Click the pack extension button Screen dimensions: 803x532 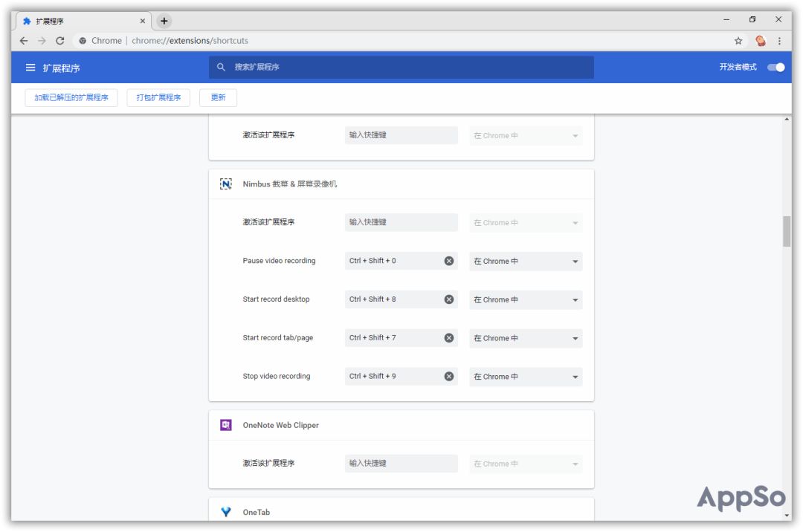coord(158,97)
